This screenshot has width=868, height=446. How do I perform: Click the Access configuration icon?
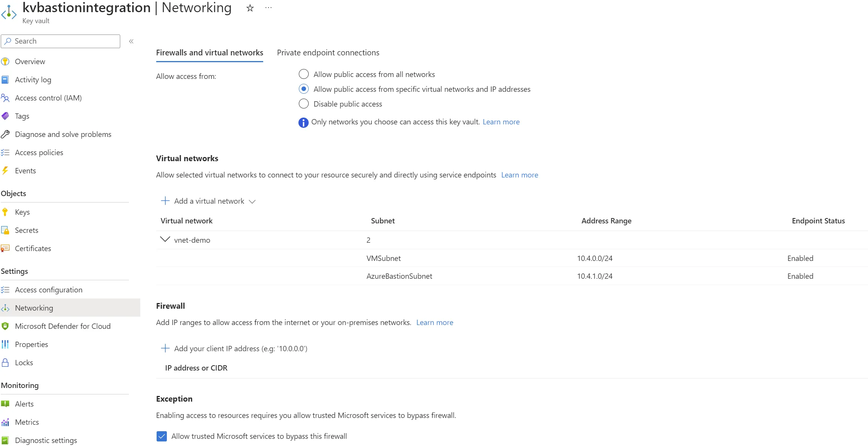coord(5,290)
